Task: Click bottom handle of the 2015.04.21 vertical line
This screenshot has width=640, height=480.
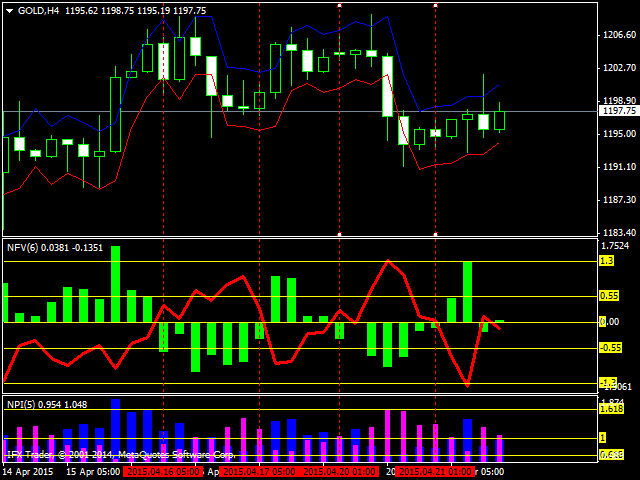Action: [x=436, y=234]
